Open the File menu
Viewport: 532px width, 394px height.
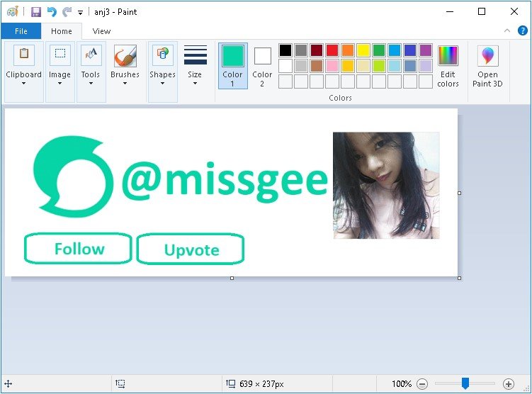(x=21, y=31)
